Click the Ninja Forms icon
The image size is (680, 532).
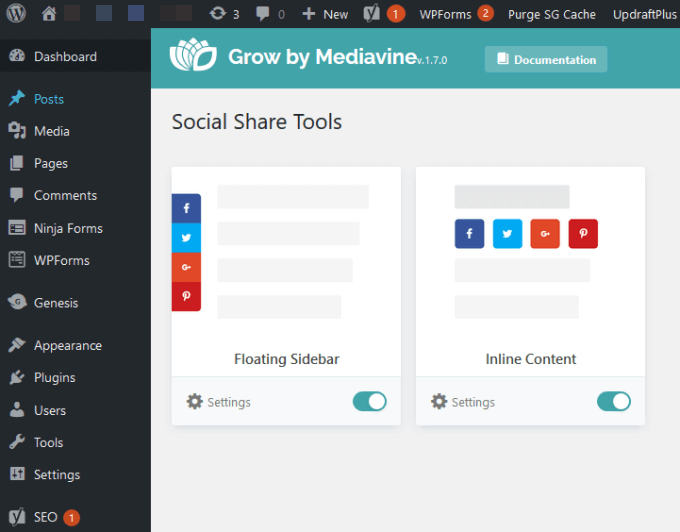[17, 228]
